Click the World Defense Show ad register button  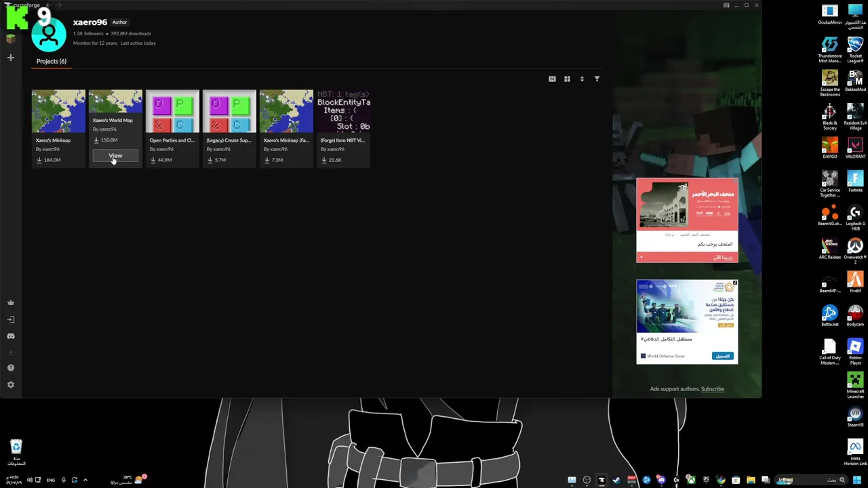point(723,356)
